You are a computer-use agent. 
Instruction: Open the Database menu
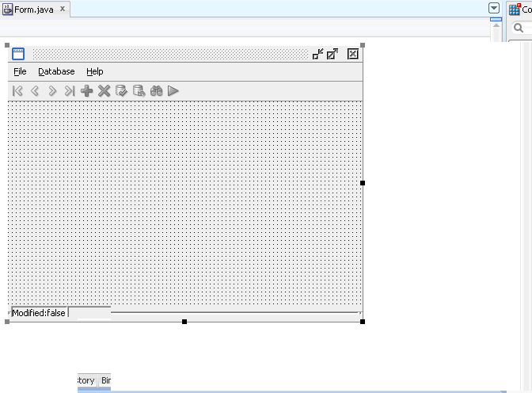click(56, 71)
